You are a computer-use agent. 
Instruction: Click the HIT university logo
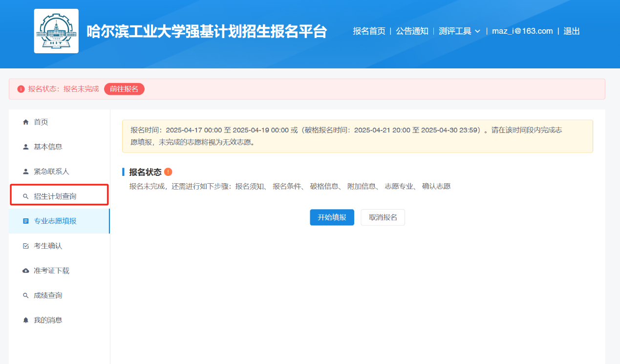[56, 31]
